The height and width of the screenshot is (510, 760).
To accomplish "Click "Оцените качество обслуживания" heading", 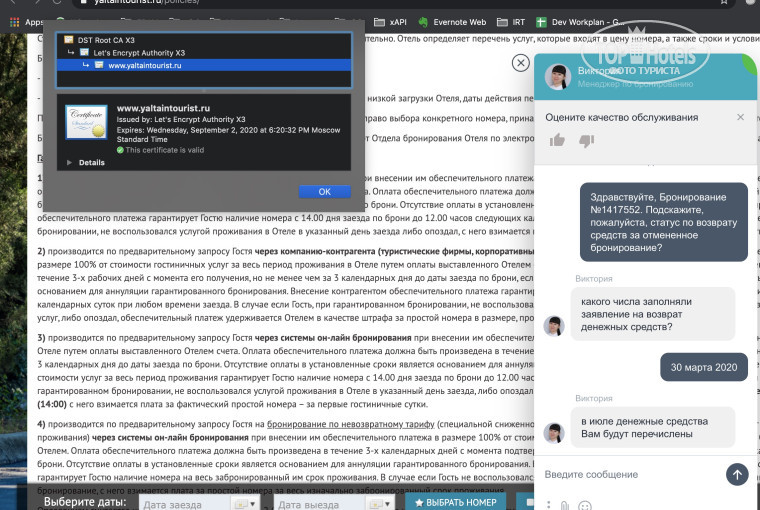I will [621, 117].
